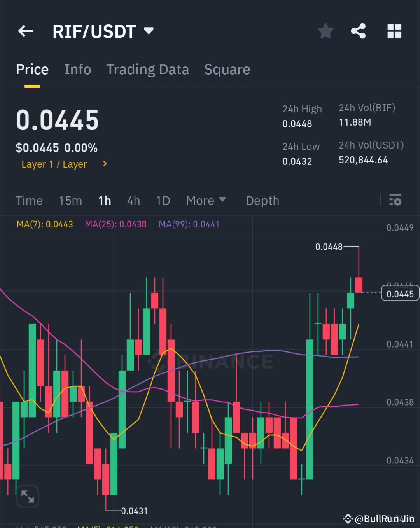This screenshot has height=528, width=420.
Task: Select the 1h interval
Action: coord(105,201)
